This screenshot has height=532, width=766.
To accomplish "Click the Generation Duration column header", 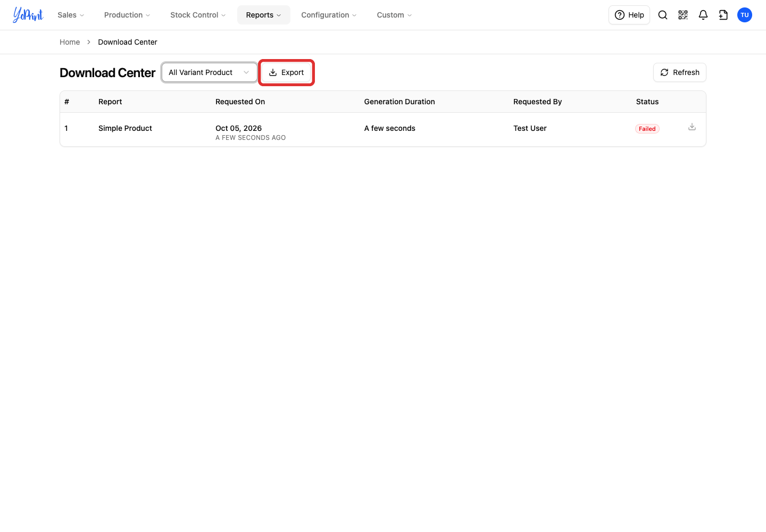I will pos(399,102).
